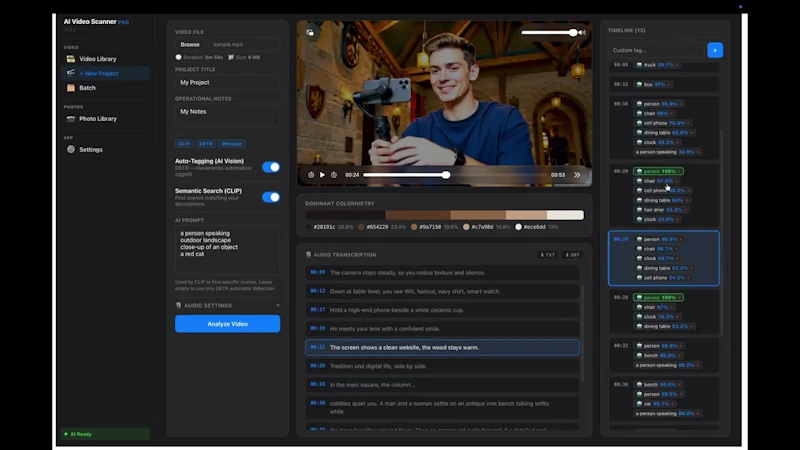Screen dimensions: 800x450
Task: Click bench tag in 00:36 entry
Action: click(658, 385)
